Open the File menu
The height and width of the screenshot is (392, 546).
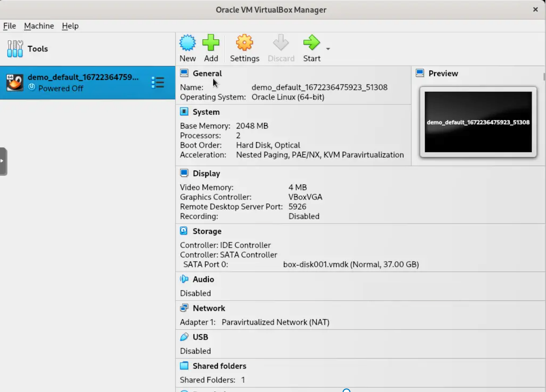pos(9,26)
